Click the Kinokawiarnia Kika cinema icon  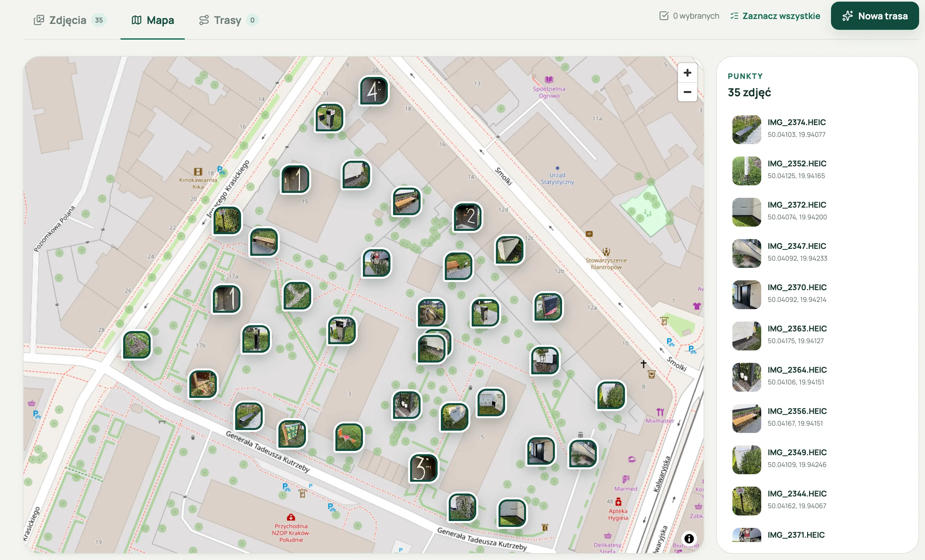point(198,172)
